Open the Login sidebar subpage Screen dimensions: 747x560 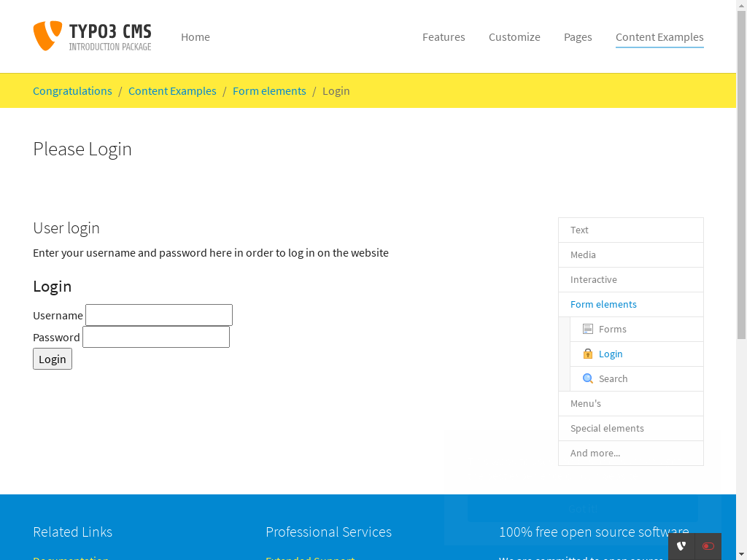click(x=636, y=354)
